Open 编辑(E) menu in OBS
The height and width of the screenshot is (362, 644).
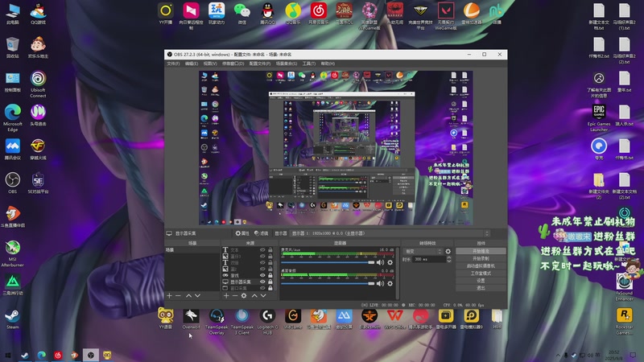click(x=192, y=64)
